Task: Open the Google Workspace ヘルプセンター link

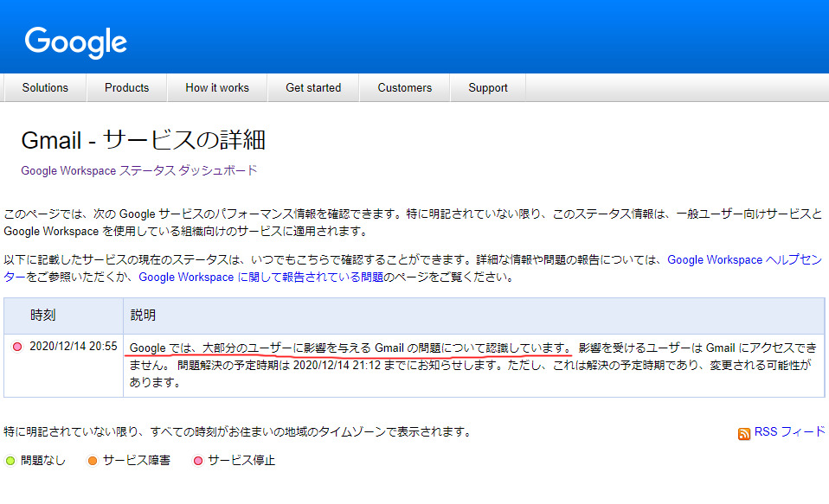Action: point(744,260)
